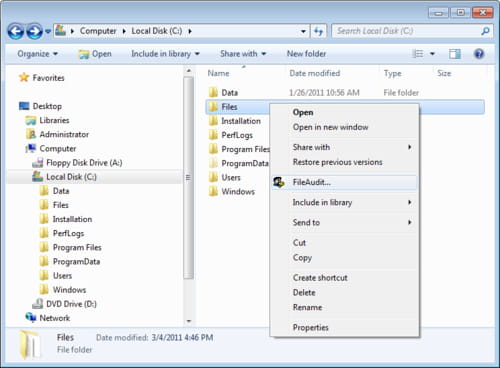
Task: Open the Organize menu
Action: click(x=37, y=54)
